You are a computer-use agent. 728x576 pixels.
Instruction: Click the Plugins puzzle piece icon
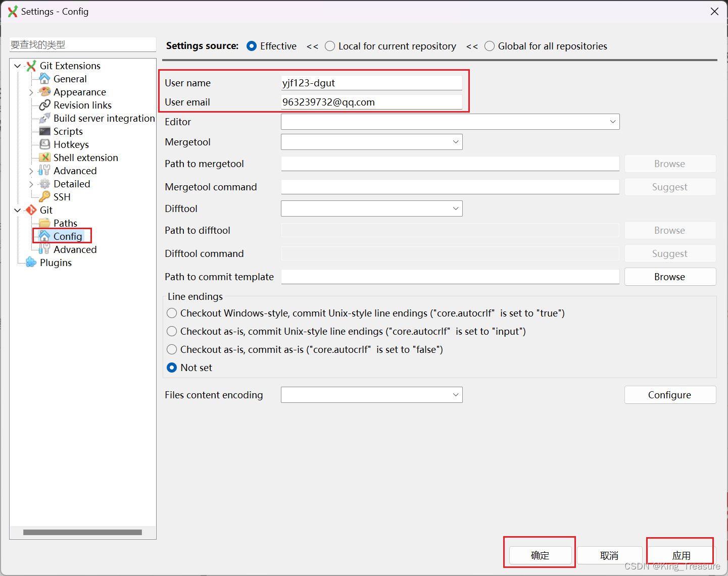(31, 263)
